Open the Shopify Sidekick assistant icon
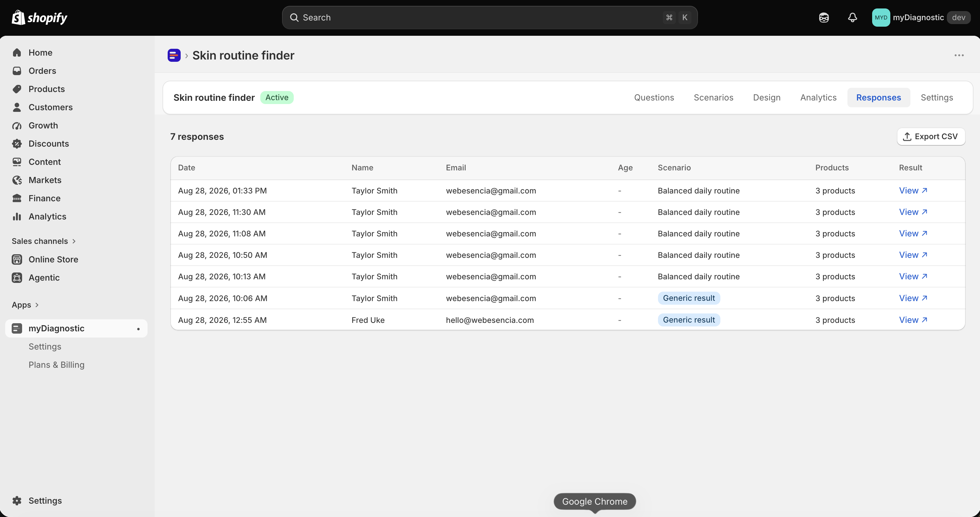This screenshot has width=980, height=517. (x=824, y=18)
